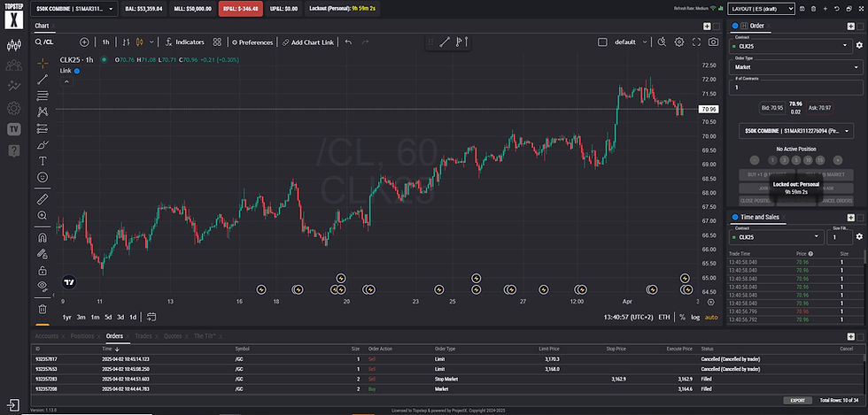Image resolution: width=868 pixels, height=415 pixels.
Task: Select the patterns drawing tool
Action: 43,111
